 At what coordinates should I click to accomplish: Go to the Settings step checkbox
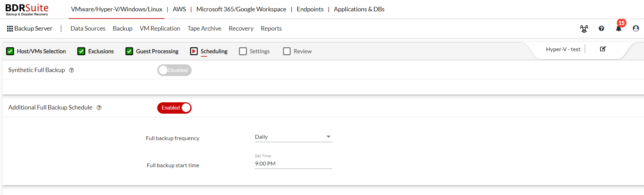[x=243, y=51]
